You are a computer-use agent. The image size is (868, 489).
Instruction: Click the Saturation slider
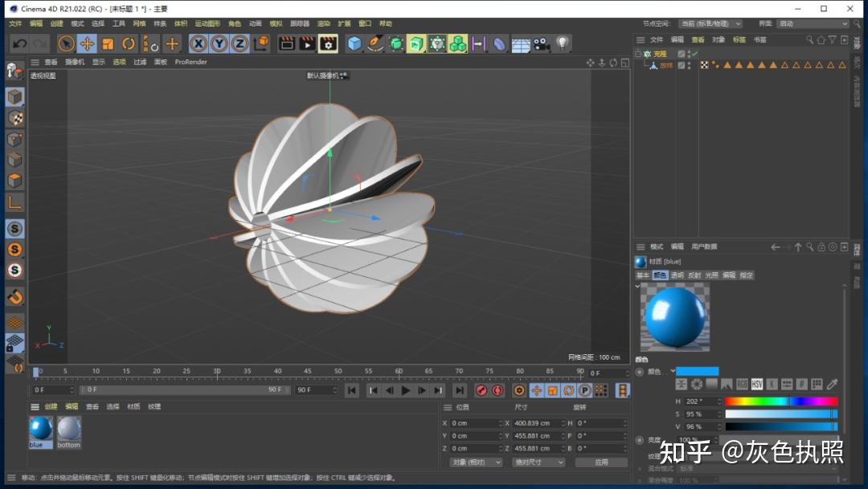pos(781,414)
